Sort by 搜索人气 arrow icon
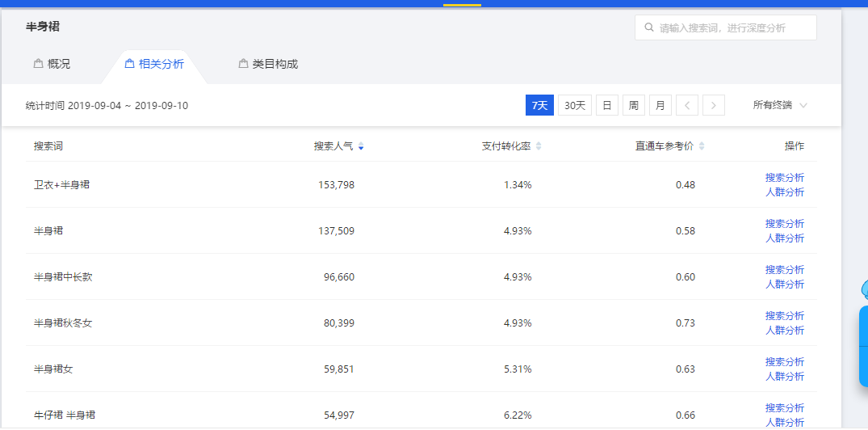 click(x=361, y=146)
